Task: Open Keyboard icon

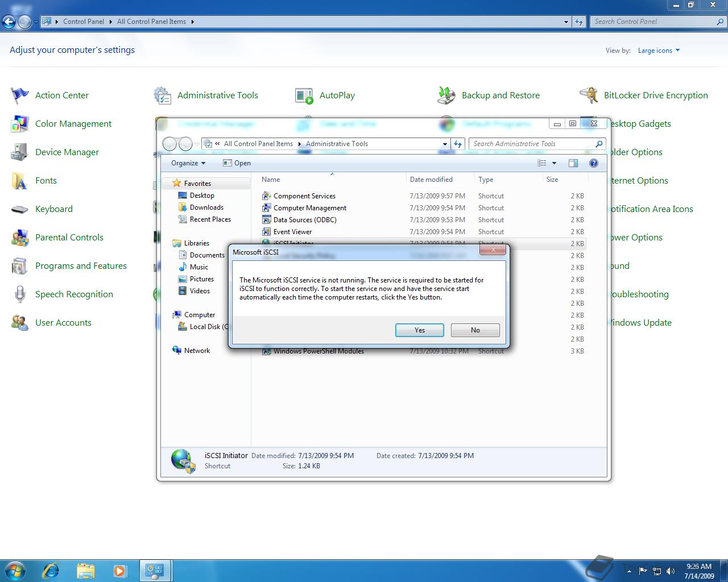Action: coord(20,209)
